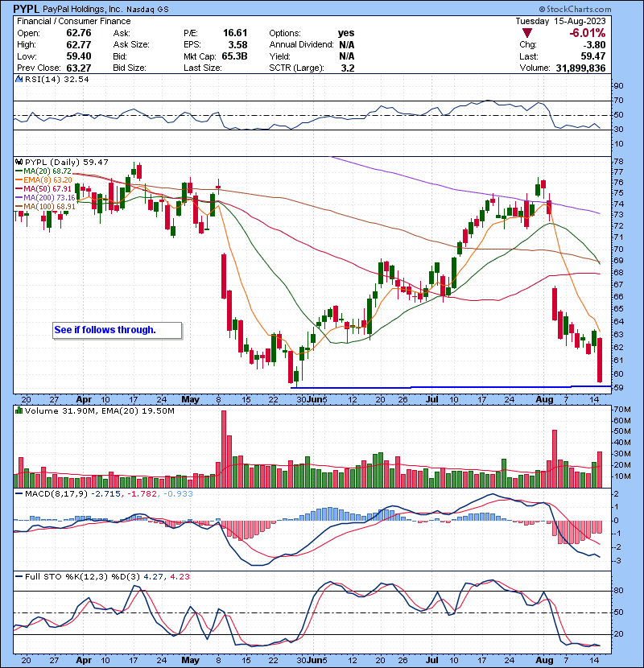The image size is (644, 668).
Task: Click the Mkt Cap value 65.3B
Action: 234,56
